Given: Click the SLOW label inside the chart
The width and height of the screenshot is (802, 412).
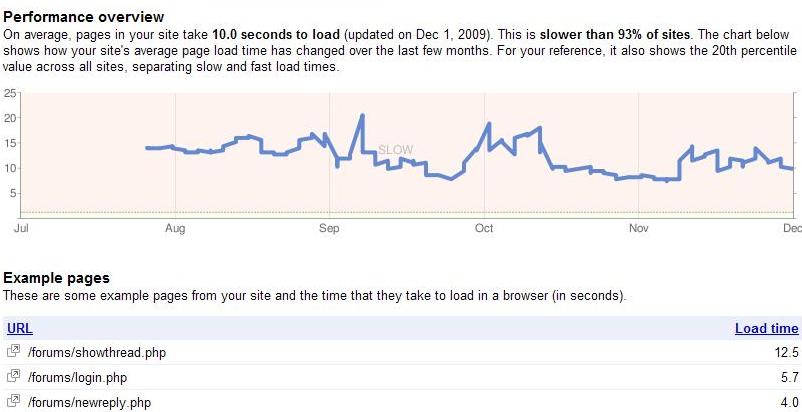Looking at the screenshot, I should pyautogui.click(x=395, y=149).
